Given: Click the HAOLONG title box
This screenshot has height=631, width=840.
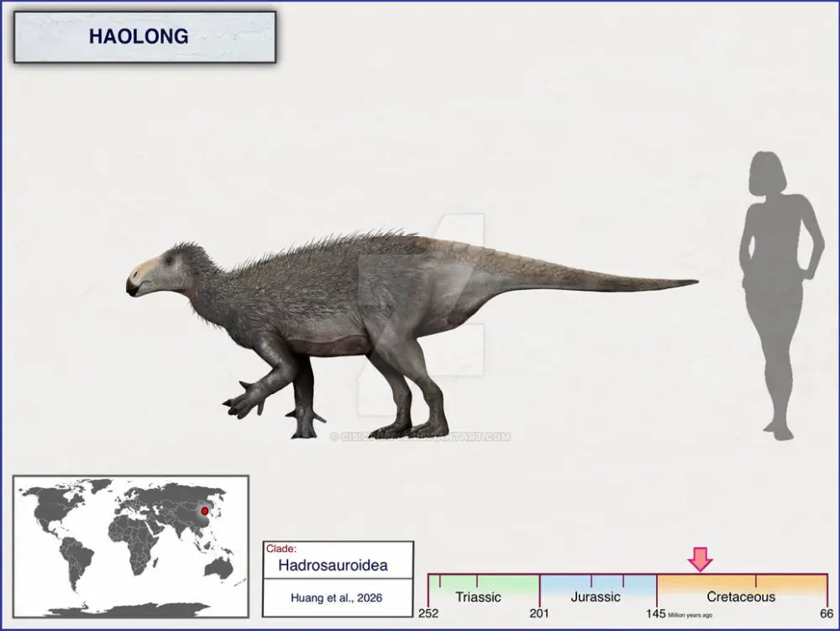Looking at the screenshot, I should click(144, 37).
